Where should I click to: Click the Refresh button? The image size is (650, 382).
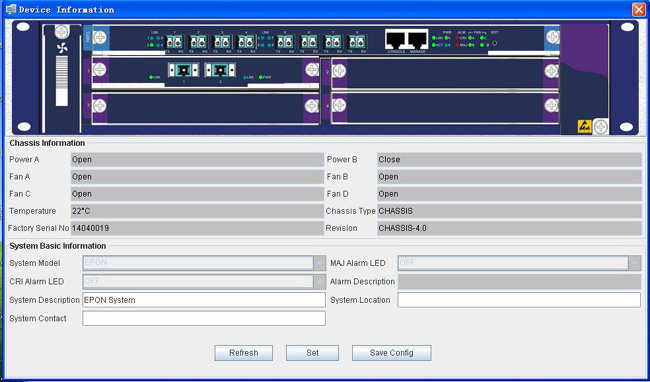click(x=244, y=353)
